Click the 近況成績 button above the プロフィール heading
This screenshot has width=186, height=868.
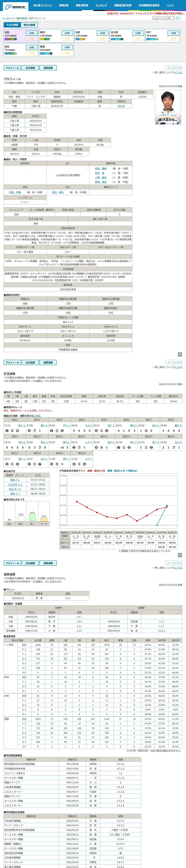(30, 68)
